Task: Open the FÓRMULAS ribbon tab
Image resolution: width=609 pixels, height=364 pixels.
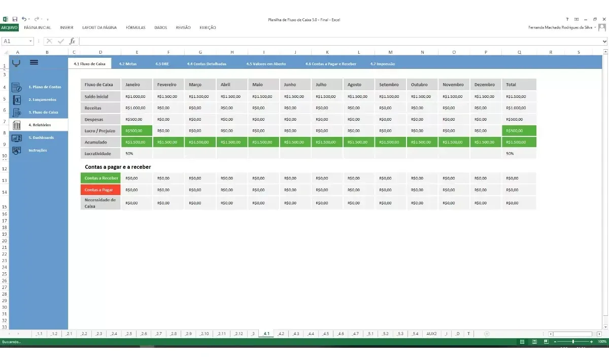Action: tap(136, 27)
